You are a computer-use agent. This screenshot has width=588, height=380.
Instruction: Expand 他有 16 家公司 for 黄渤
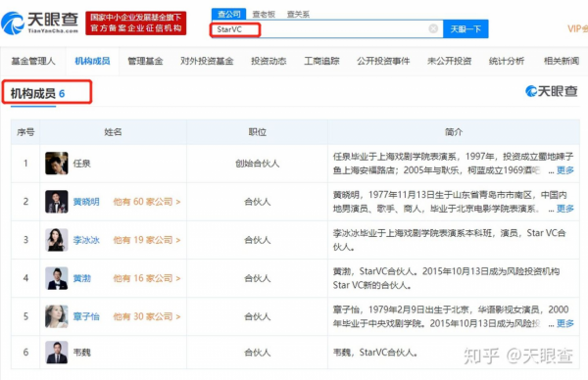point(147,278)
